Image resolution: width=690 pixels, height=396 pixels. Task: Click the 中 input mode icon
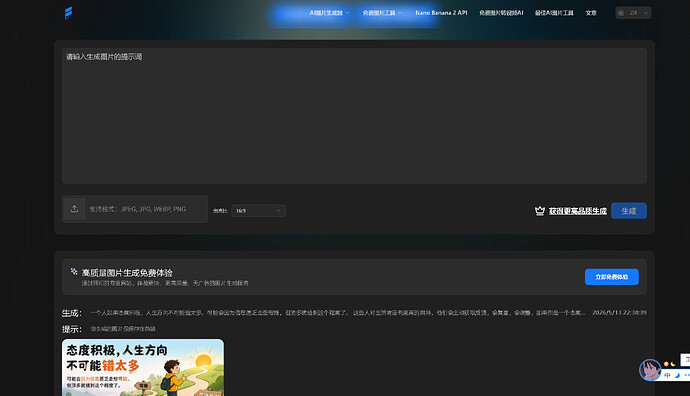[x=668, y=375]
